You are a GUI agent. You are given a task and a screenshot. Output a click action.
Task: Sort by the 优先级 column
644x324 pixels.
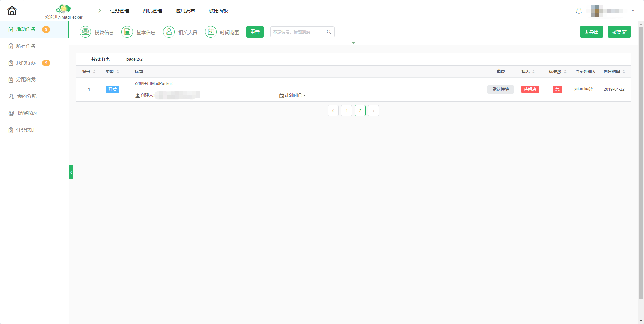point(565,72)
